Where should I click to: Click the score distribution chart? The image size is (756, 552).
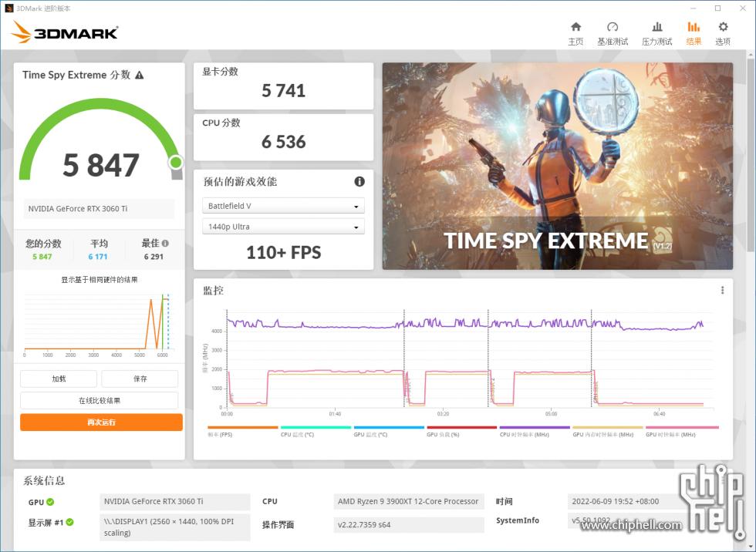click(99, 324)
